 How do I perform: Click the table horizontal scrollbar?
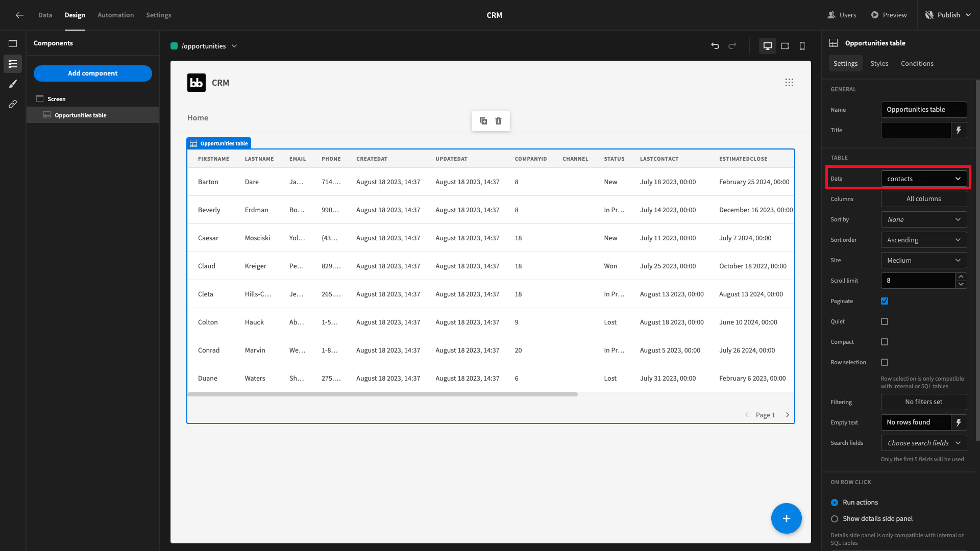point(383,394)
